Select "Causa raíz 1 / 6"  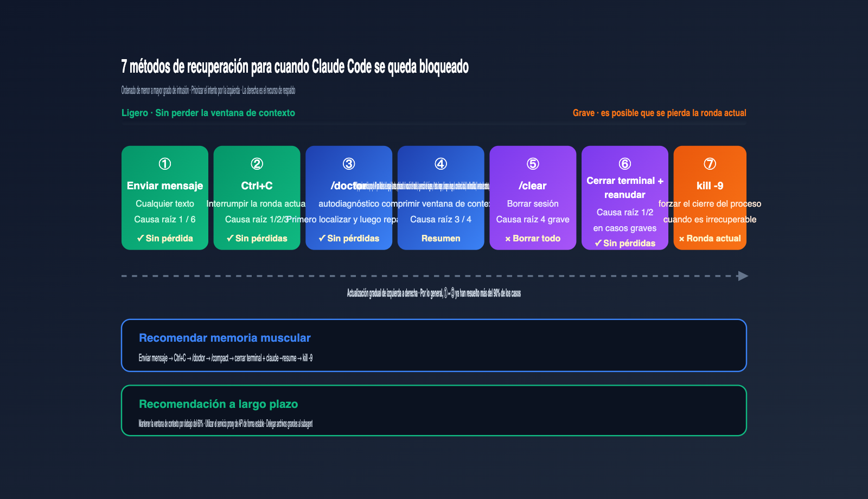tap(165, 219)
